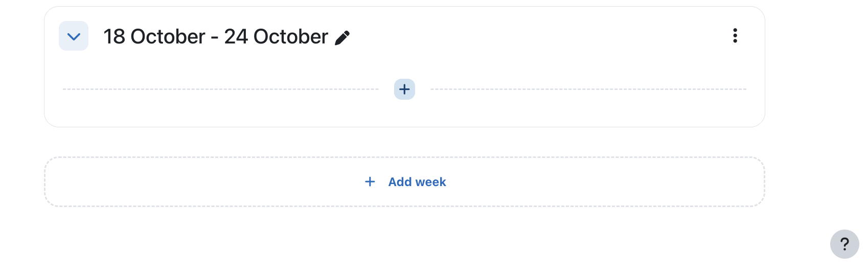Click the dashed Add week box area
This screenshot has height=273, width=868.
click(404, 182)
